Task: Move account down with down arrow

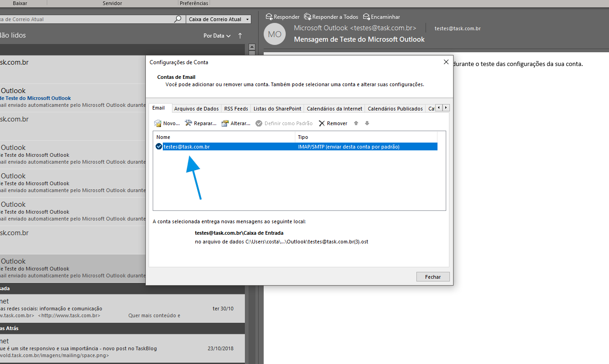Action: 367,123
